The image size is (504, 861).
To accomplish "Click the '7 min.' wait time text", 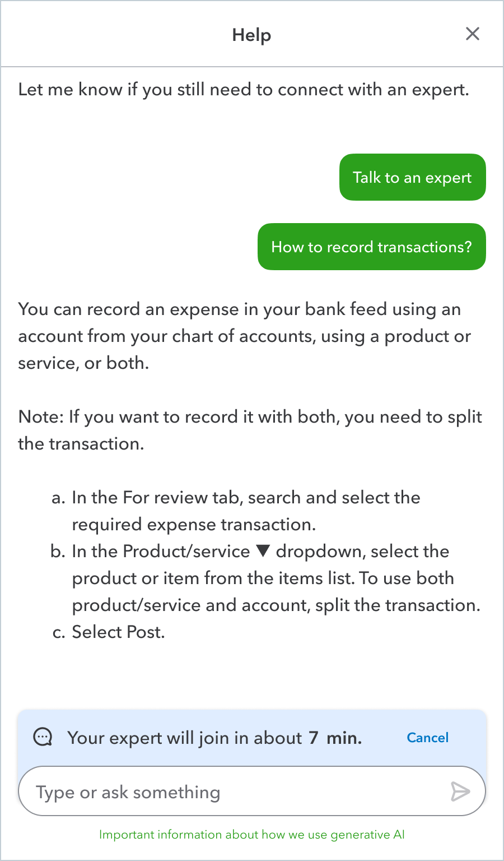I will (335, 738).
